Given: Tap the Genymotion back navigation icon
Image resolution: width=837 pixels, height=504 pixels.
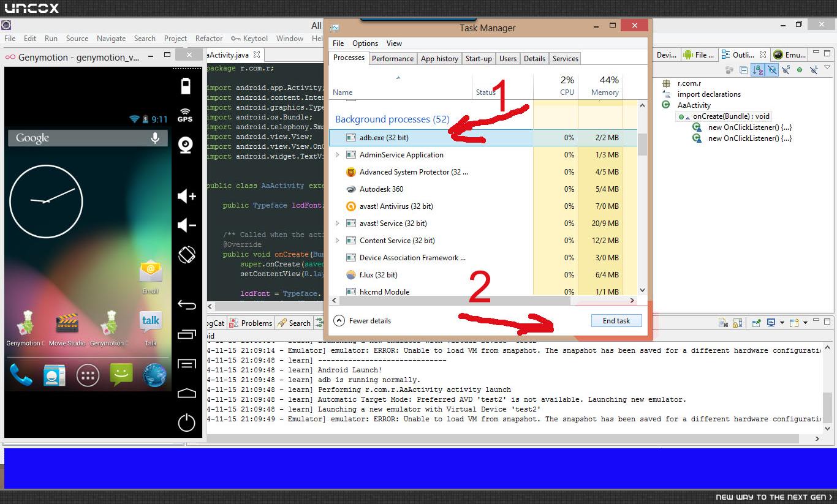Looking at the screenshot, I should click(186, 304).
